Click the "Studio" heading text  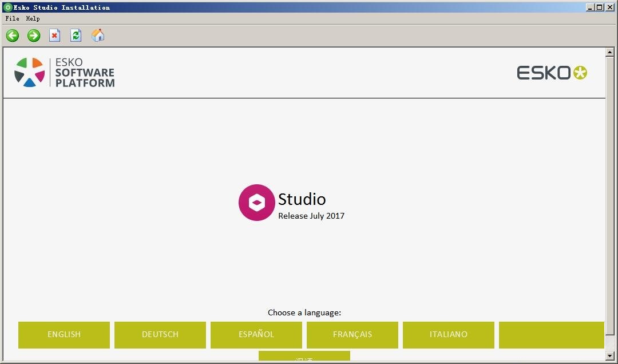point(302,199)
